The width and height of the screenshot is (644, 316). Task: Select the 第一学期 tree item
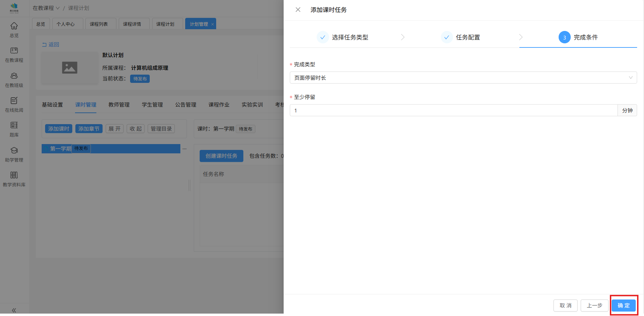(x=61, y=149)
